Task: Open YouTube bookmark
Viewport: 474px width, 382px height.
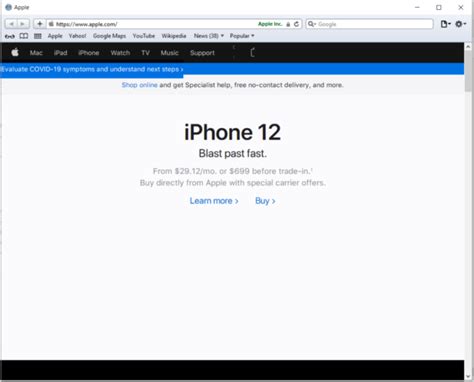Action: pos(144,36)
